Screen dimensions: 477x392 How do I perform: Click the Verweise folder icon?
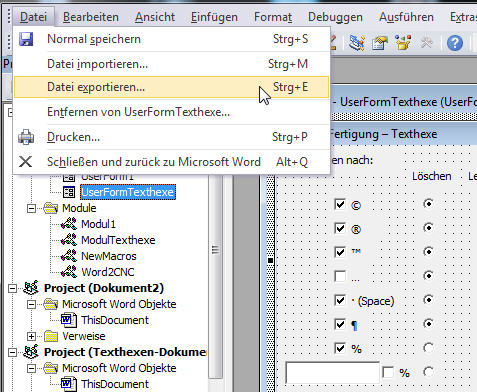coord(51,336)
